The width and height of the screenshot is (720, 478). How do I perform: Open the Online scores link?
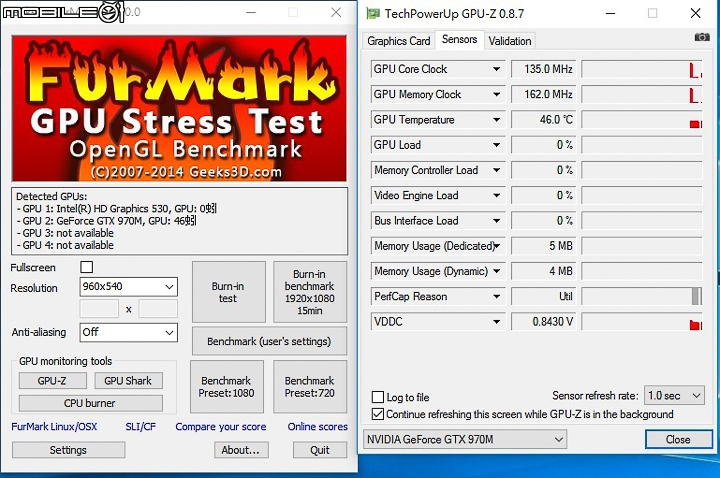click(x=318, y=427)
